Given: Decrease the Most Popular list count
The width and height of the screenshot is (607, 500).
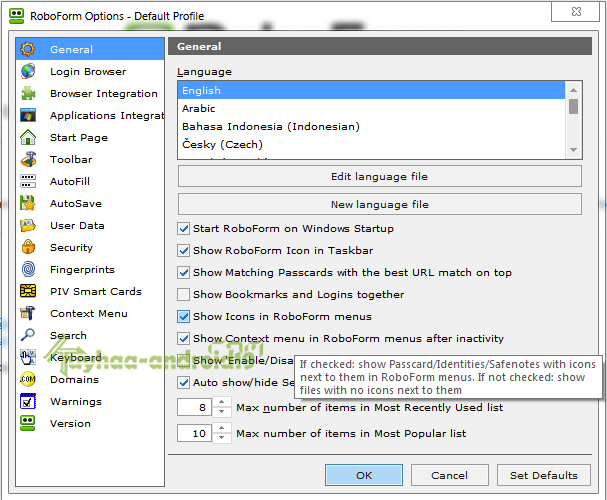Looking at the screenshot, I should 221,438.
